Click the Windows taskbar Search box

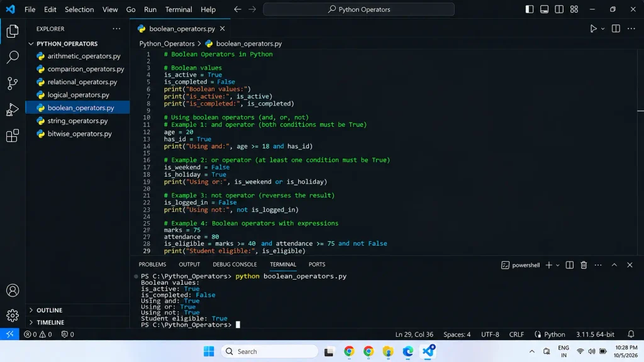point(269,351)
